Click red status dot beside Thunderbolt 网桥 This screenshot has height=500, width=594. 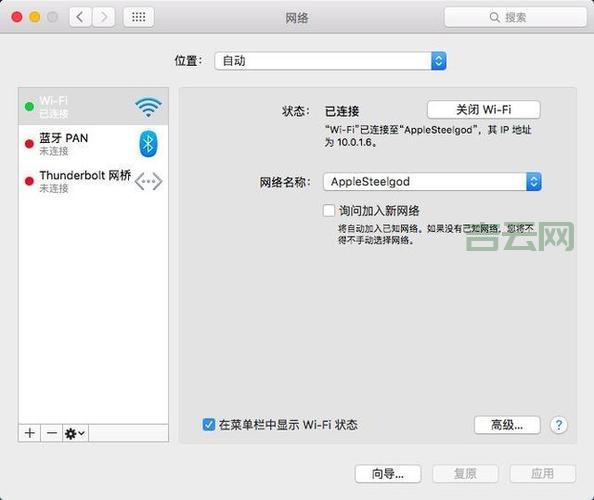click(29, 181)
